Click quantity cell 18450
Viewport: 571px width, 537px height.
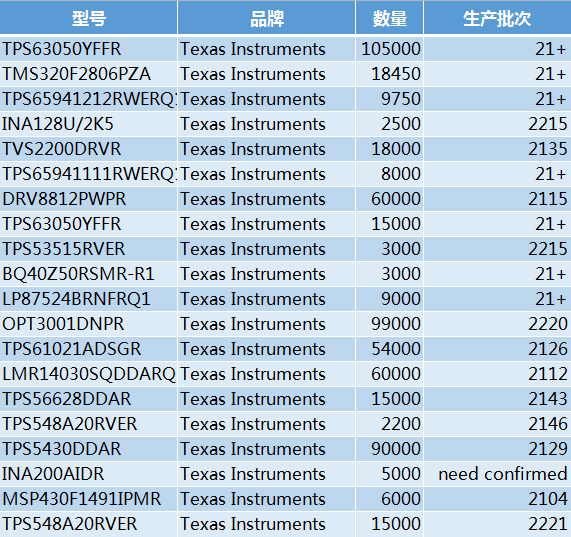point(389,74)
